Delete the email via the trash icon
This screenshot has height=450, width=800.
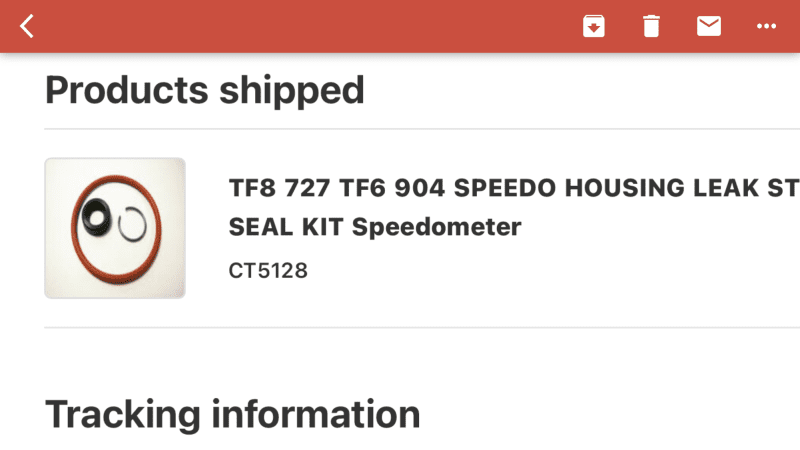pyautogui.click(x=651, y=26)
